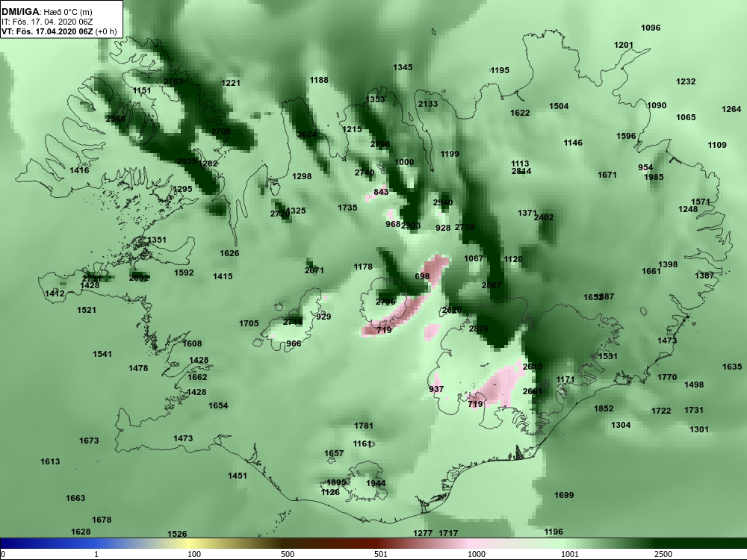Select map value 1944

coord(376,483)
